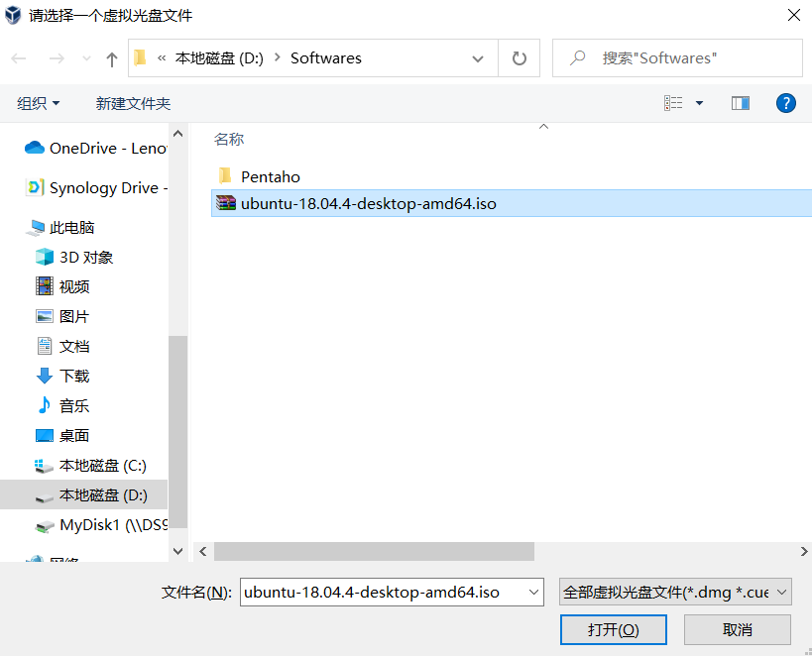Click the search box for Softwares
The width and height of the screenshot is (812, 656).
pos(677,58)
